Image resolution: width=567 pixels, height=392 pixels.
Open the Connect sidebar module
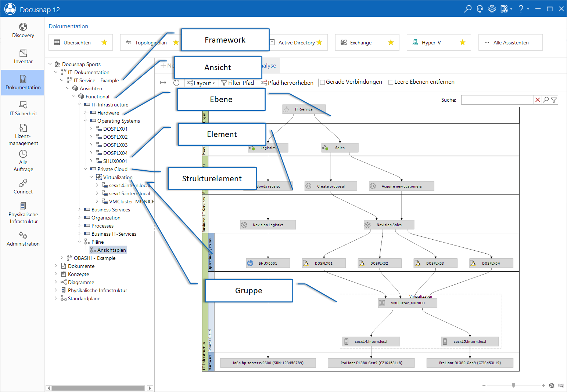tap(23, 187)
